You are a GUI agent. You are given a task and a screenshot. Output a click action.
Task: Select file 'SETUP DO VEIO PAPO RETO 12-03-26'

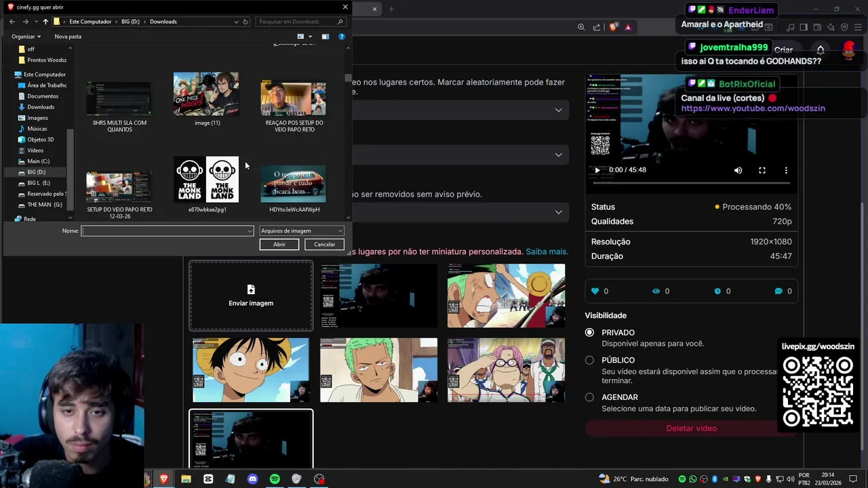point(119,195)
